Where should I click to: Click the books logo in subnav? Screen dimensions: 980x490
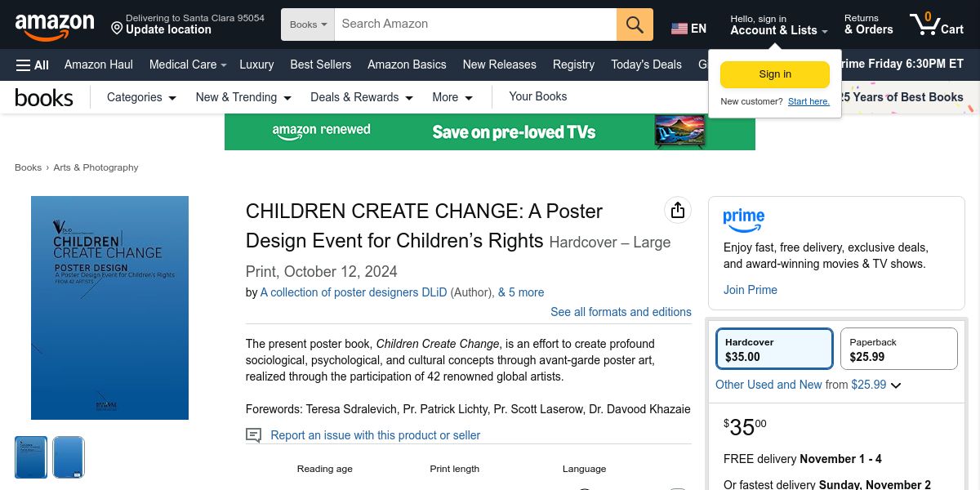tap(44, 98)
